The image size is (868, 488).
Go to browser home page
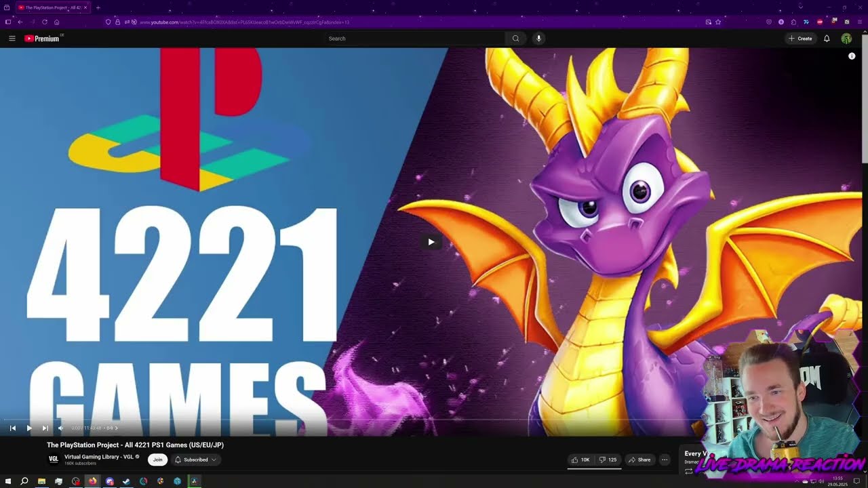pos(57,22)
